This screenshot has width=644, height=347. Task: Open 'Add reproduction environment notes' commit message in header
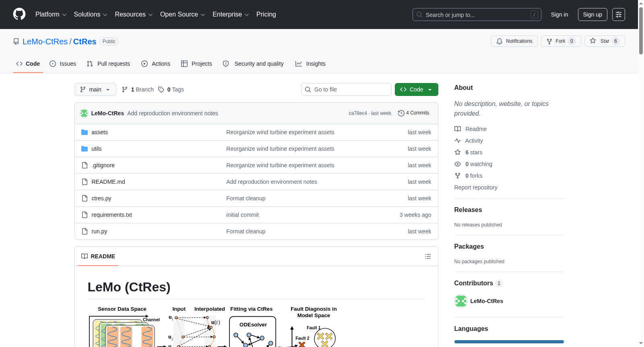[x=173, y=113]
